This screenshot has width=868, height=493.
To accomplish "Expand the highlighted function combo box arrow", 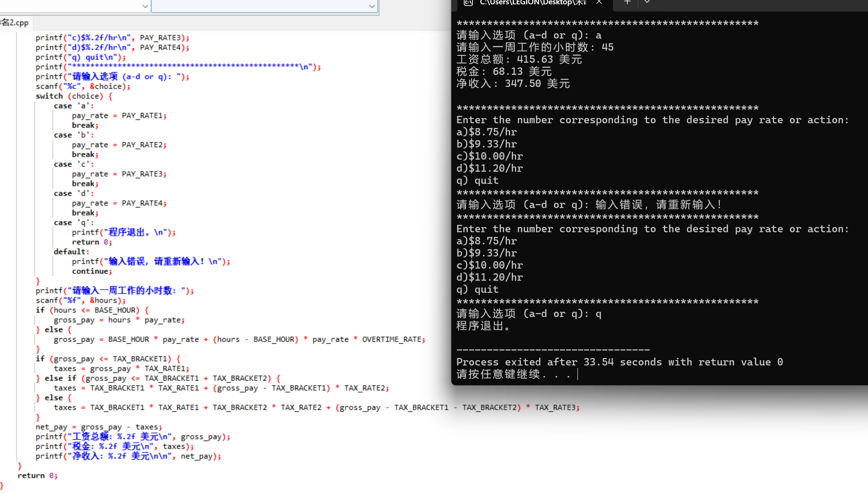I will [x=372, y=6].
